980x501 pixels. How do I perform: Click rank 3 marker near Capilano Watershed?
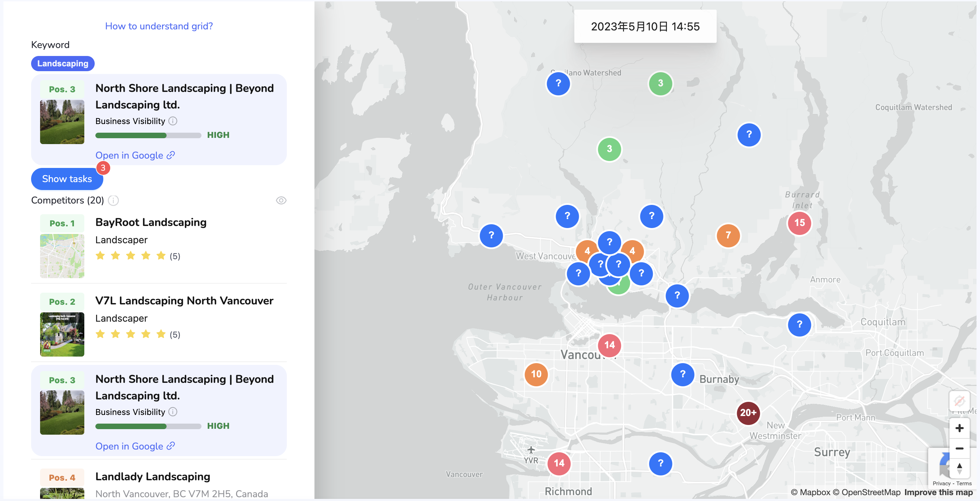click(x=660, y=83)
